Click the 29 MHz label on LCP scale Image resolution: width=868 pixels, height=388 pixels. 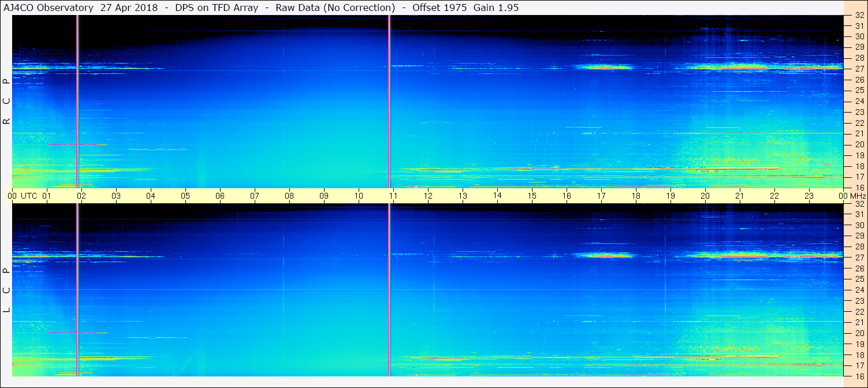tap(859, 236)
